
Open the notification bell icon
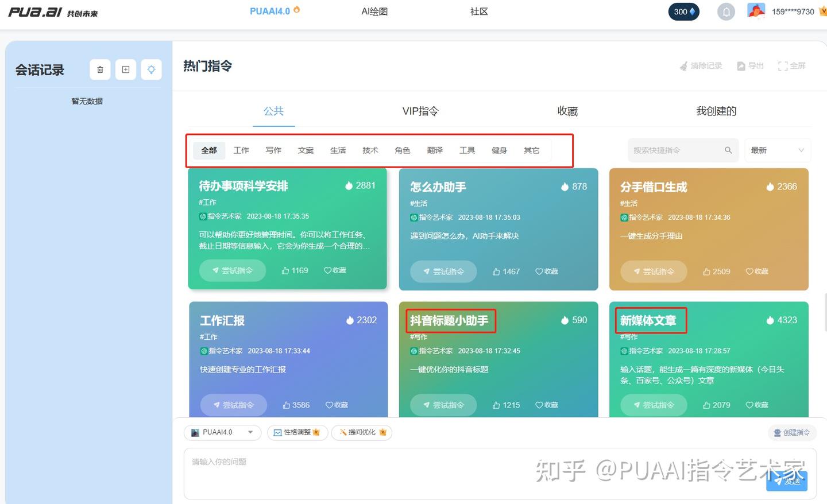[726, 11]
